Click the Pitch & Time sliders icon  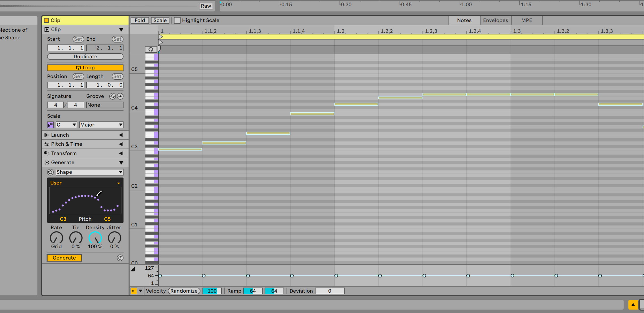click(x=47, y=144)
